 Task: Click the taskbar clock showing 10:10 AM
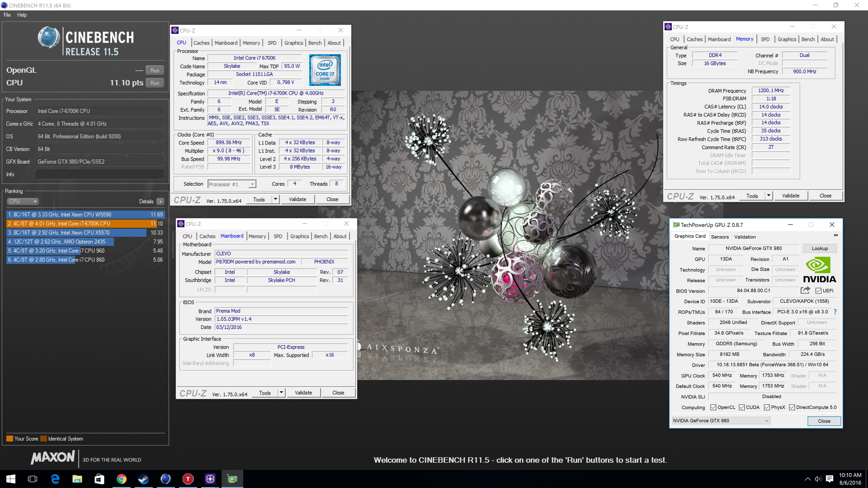850,479
